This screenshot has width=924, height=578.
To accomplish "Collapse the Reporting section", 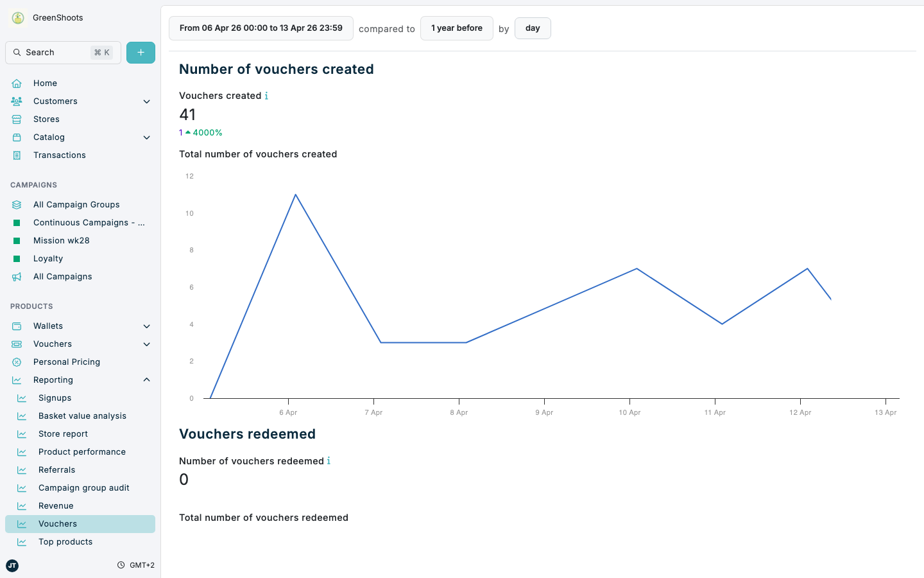I will (x=146, y=380).
